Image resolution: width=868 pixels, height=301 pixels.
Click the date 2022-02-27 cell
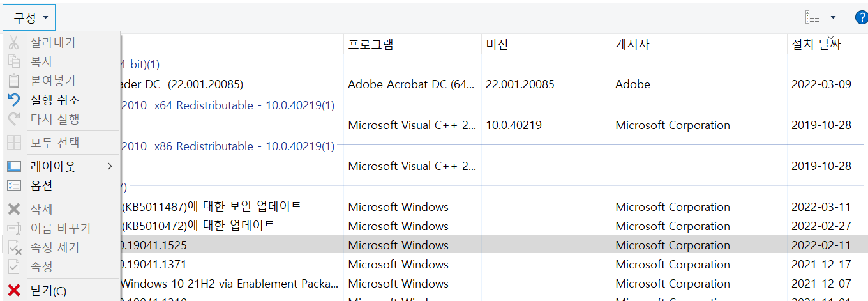[x=821, y=226]
